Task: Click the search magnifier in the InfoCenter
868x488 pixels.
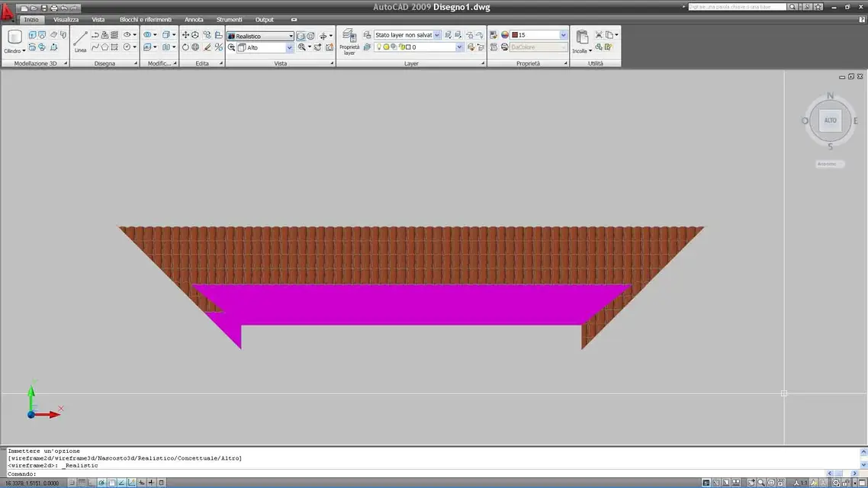Action: [792, 7]
